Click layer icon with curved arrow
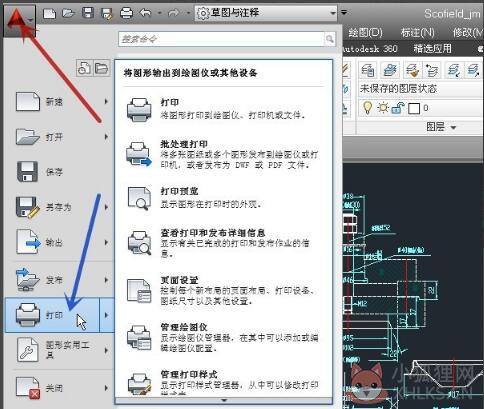484x409 pixels. pyautogui.click(x=432, y=70)
